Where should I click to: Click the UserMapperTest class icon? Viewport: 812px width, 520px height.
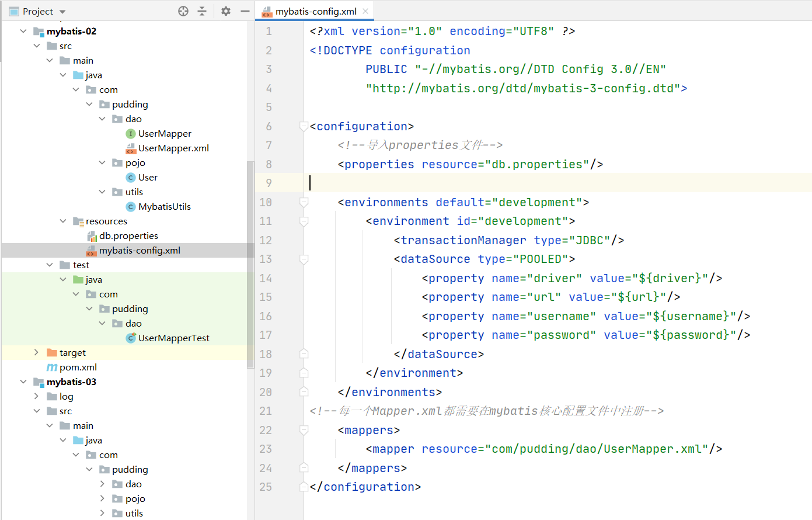pos(131,338)
